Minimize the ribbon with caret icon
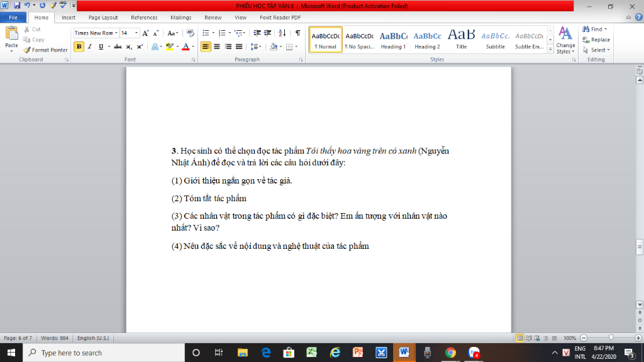644x362 pixels. (x=628, y=17)
